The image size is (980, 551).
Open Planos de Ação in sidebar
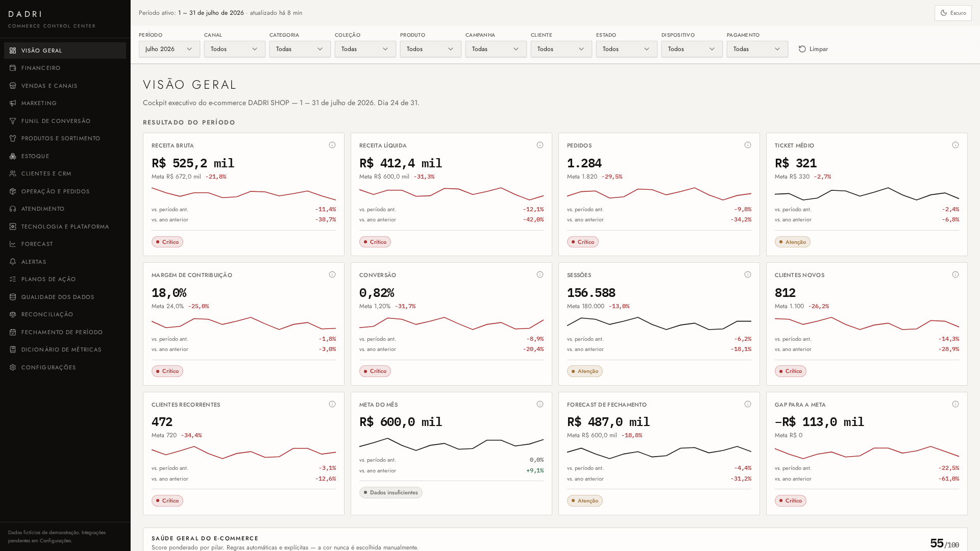(65, 279)
